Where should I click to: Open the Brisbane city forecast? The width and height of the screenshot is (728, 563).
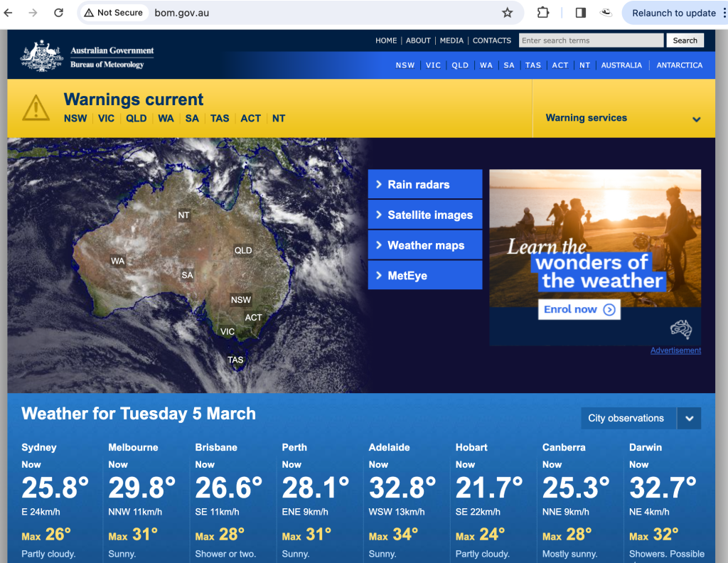pos(216,447)
